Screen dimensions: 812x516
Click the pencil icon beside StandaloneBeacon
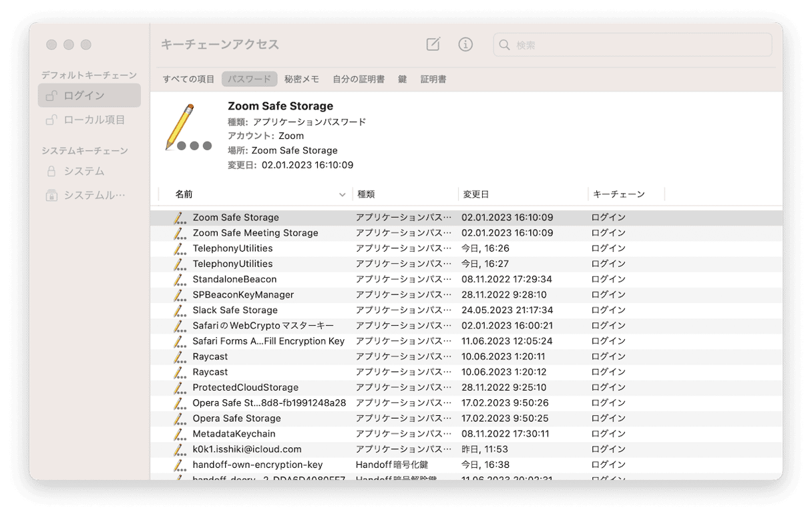179,279
